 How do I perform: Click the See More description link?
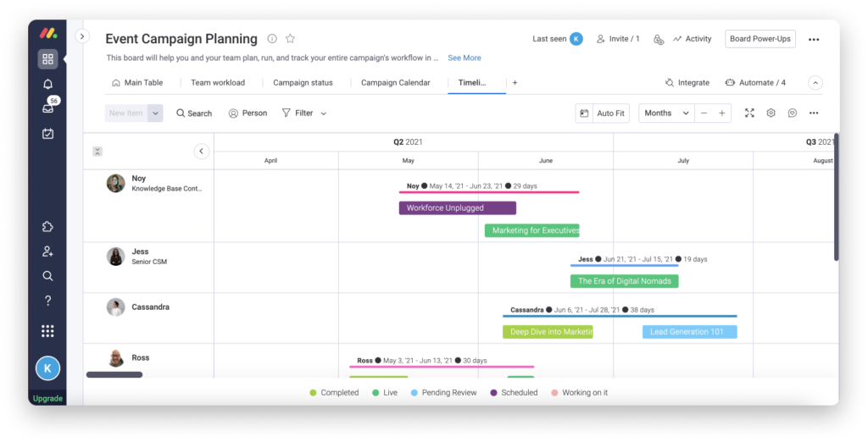[465, 58]
